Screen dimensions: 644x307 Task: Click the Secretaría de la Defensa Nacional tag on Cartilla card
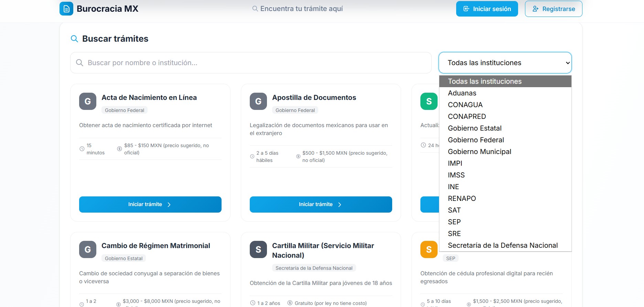(314, 268)
